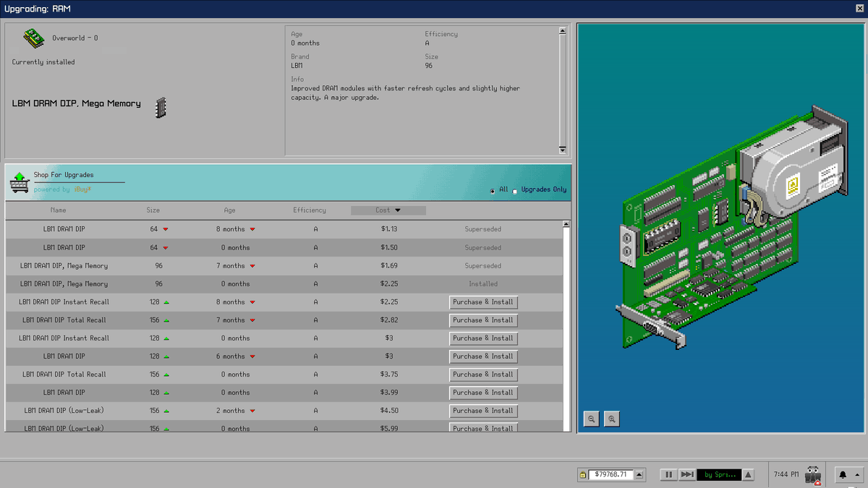Select the All radio option
The width and height of the screenshot is (868, 488).
click(493, 191)
